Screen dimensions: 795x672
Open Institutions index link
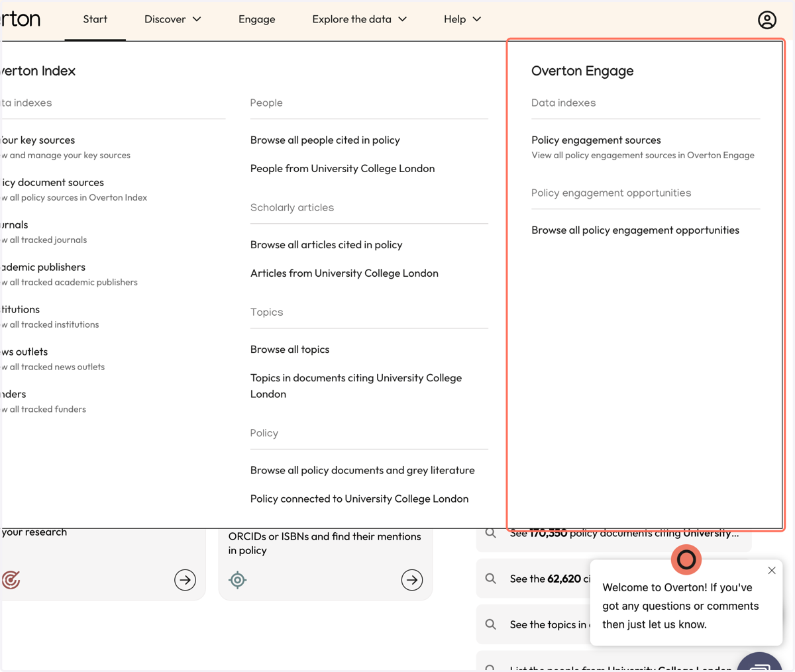click(x=20, y=309)
